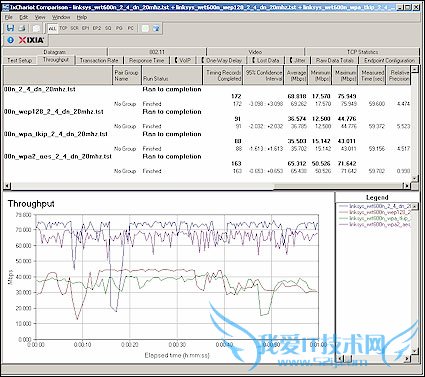Image resolution: width=425 pixels, height=377 pixels.
Task: Click the wpa2_aes legend entry
Action: coord(375,224)
